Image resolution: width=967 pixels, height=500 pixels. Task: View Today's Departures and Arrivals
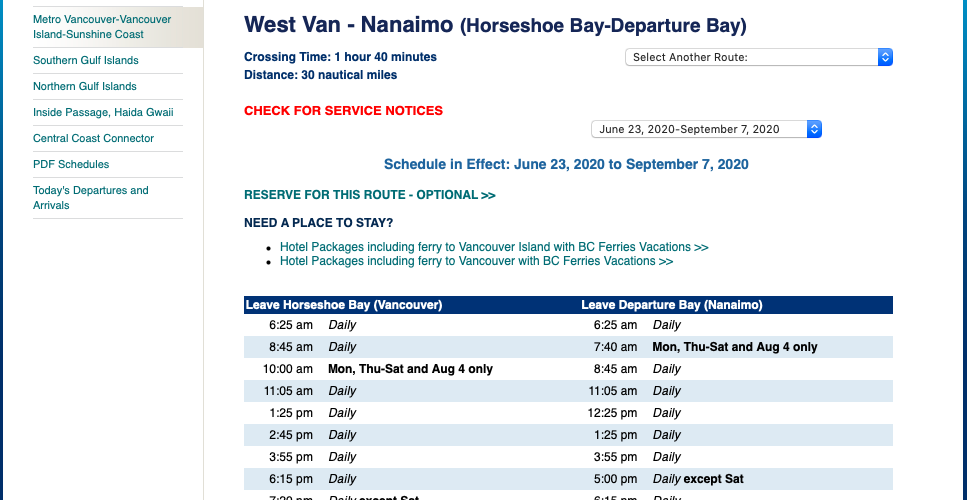click(91, 198)
